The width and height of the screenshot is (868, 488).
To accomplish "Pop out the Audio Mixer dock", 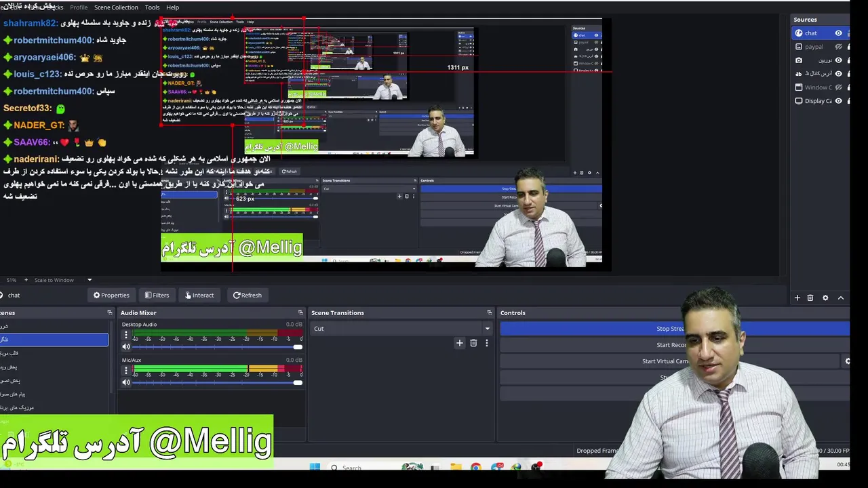I will tap(300, 313).
